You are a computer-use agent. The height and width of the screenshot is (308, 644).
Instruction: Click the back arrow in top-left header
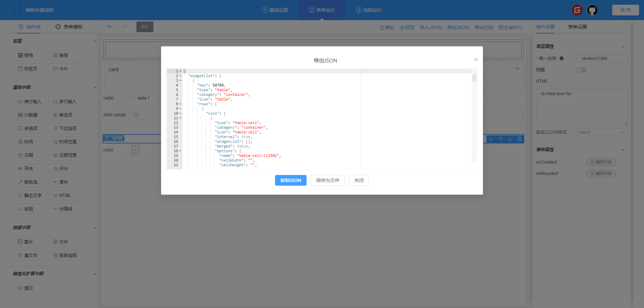[x=10, y=10]
